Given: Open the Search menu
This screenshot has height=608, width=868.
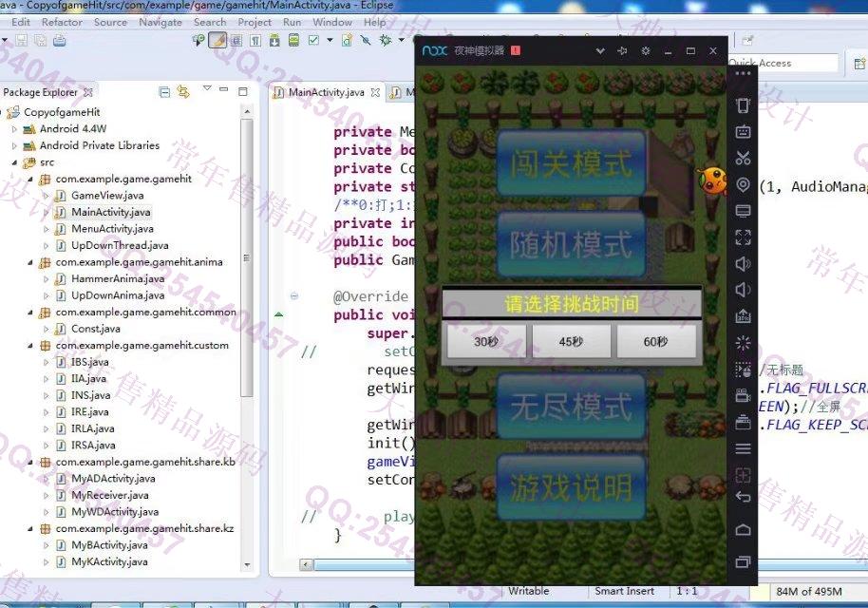Looking at the screenshot, I should tap(210, 22).
